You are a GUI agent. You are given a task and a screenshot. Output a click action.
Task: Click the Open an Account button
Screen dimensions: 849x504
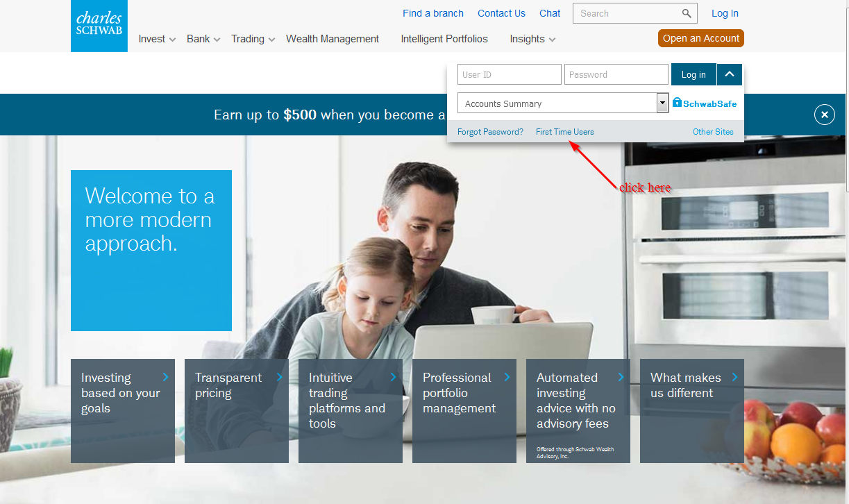coord(701,38)
